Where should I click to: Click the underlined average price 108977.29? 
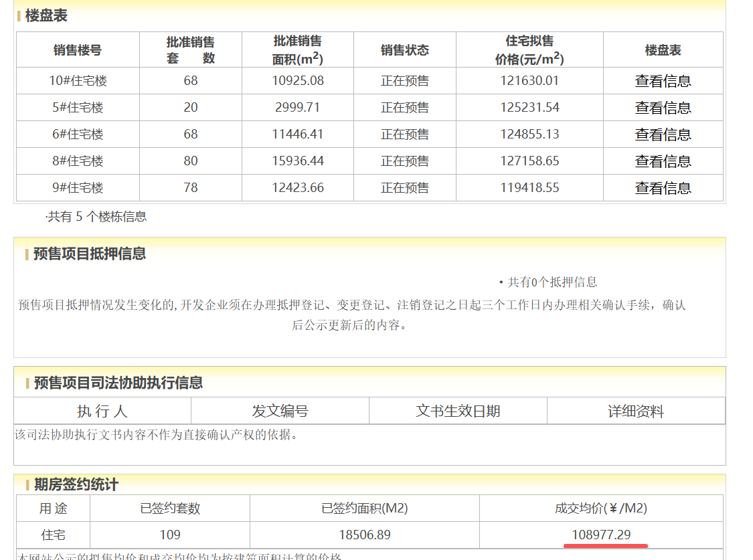pos(601,535)
